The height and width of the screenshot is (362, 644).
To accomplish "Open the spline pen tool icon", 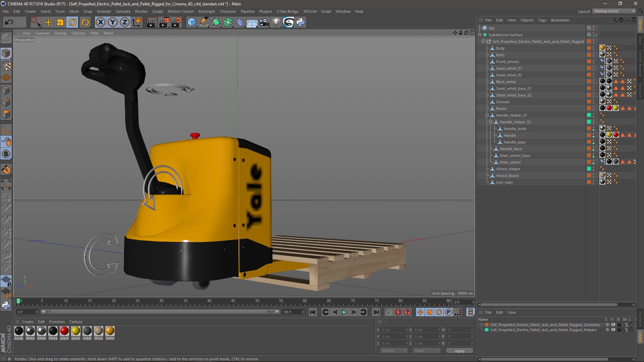I will pyautogui.click(x=204, y=22).
